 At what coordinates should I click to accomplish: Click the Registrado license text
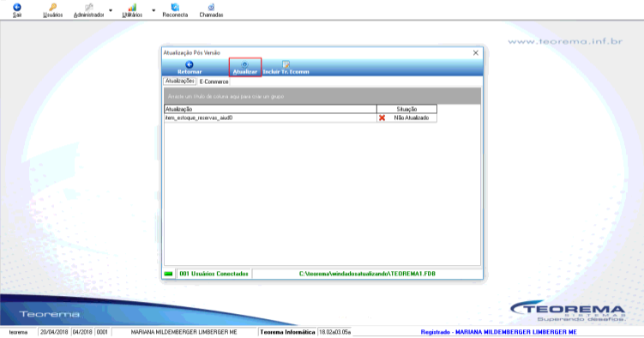click(498, 332)
